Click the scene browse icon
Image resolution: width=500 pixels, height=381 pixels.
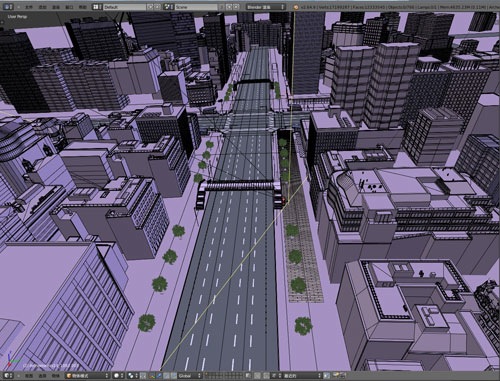coord(168,7)
